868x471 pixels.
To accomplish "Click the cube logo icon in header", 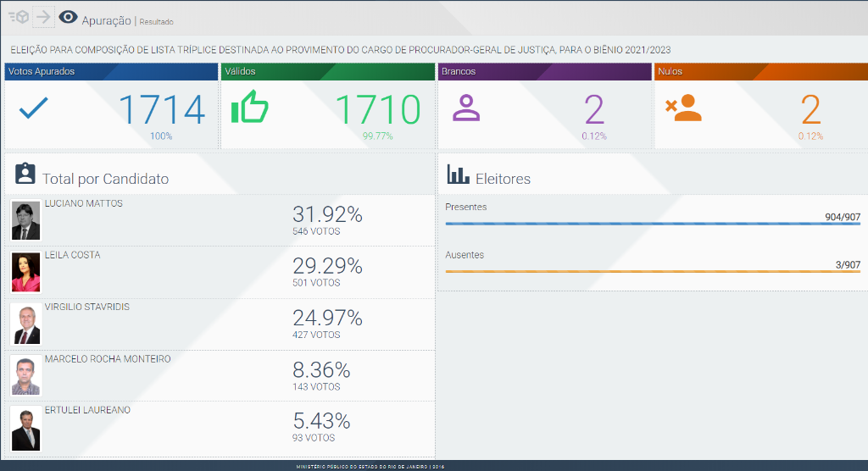I will coord(19,17).
